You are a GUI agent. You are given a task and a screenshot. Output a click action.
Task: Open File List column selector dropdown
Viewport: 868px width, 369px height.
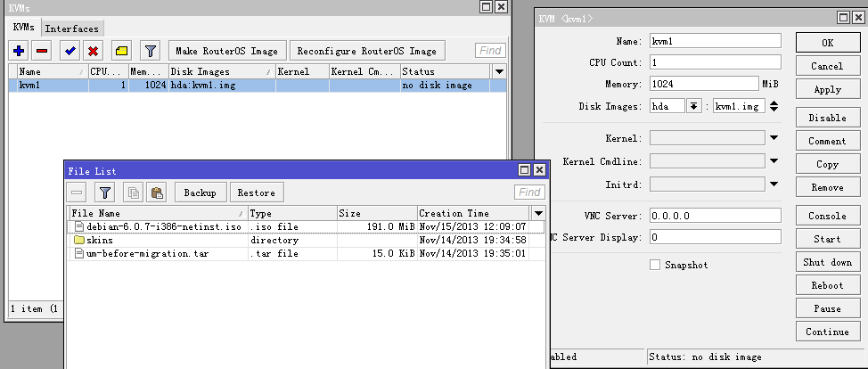(538, 213)
